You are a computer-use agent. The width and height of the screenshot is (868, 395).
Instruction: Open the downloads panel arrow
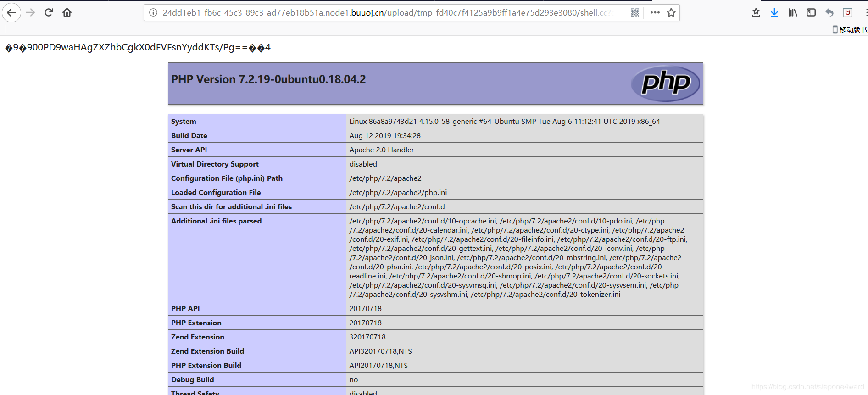[x=774, y=12]
